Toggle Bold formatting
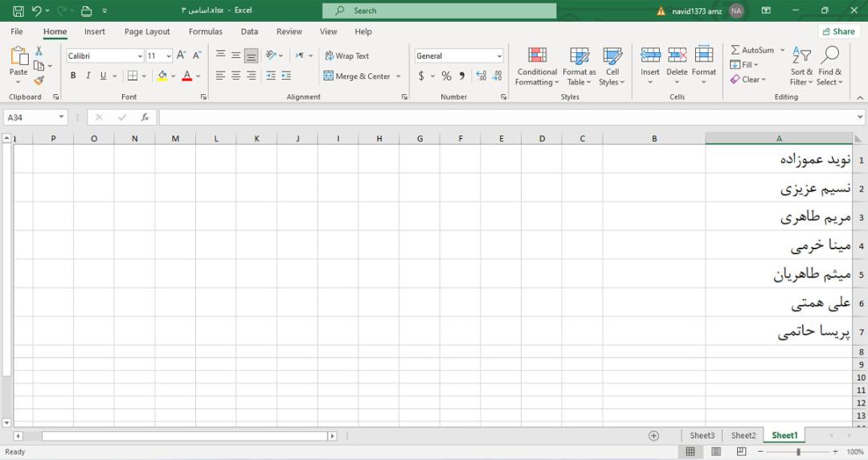The height and width of the screenshot is (460, 868). click(x=73, y=76)
